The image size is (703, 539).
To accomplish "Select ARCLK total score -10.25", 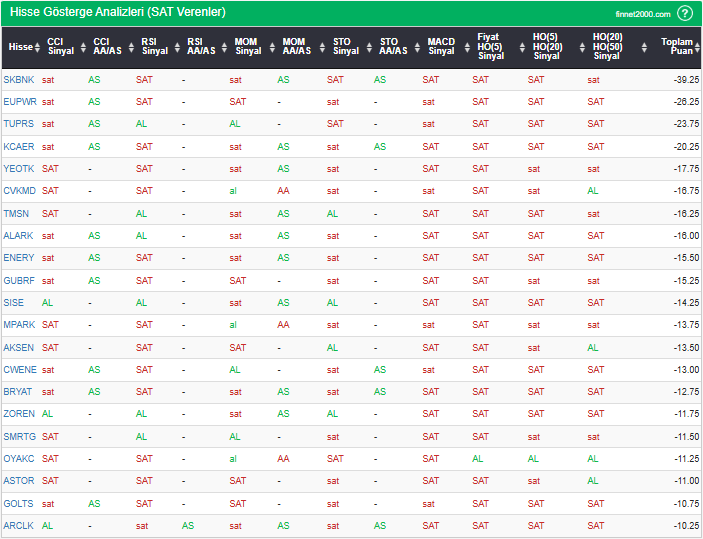I will point(686,526).
